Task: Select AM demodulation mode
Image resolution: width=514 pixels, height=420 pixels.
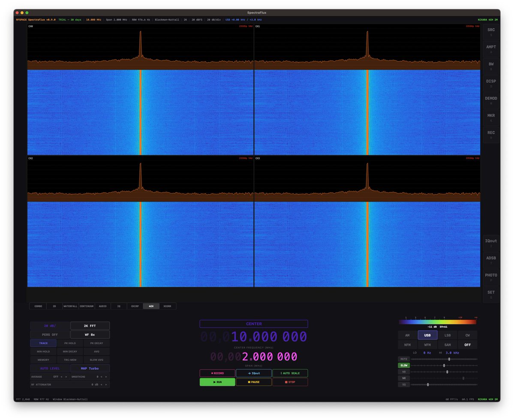Action: click(x=407, y=335)
